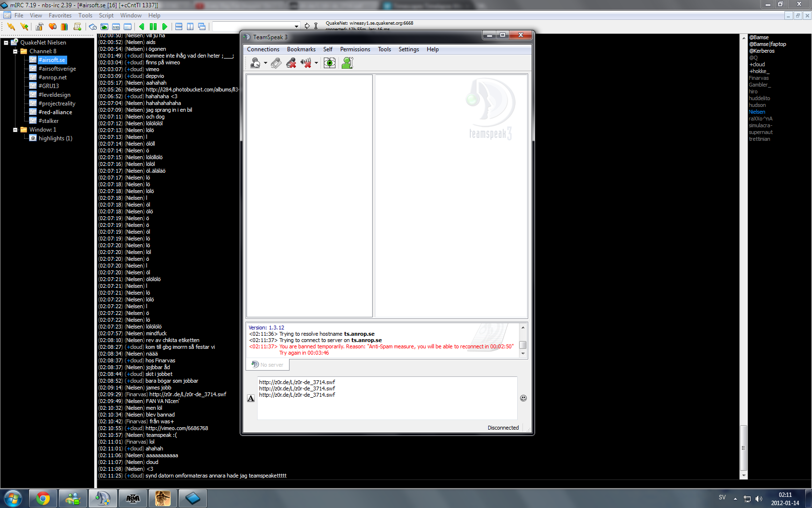Screen dimensions: 812x508
Task: Click the subscribe-to-channels eye icon
Action: pos(330,63)
